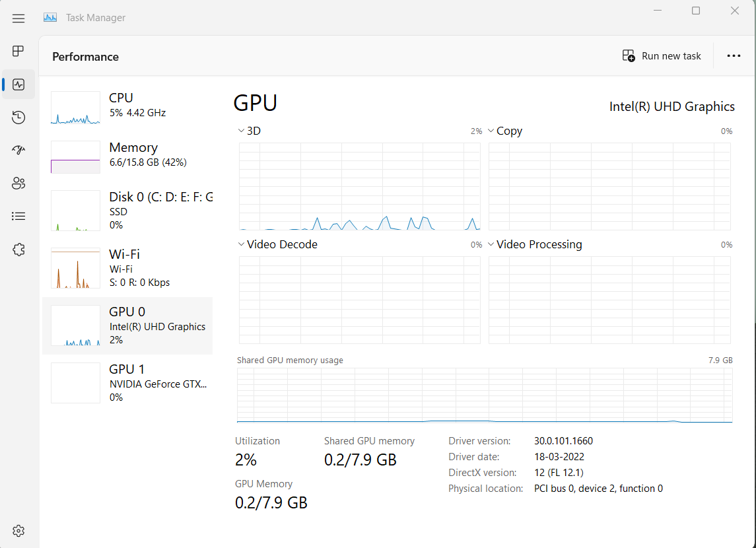Click Run new task button
Viewport: 756px width, 548px height.
(x=662, y=56)
